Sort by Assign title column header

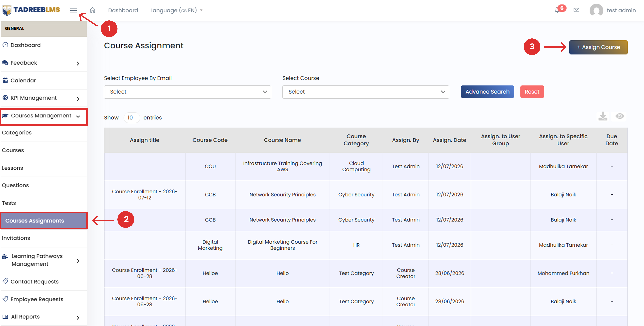[145, 140]
